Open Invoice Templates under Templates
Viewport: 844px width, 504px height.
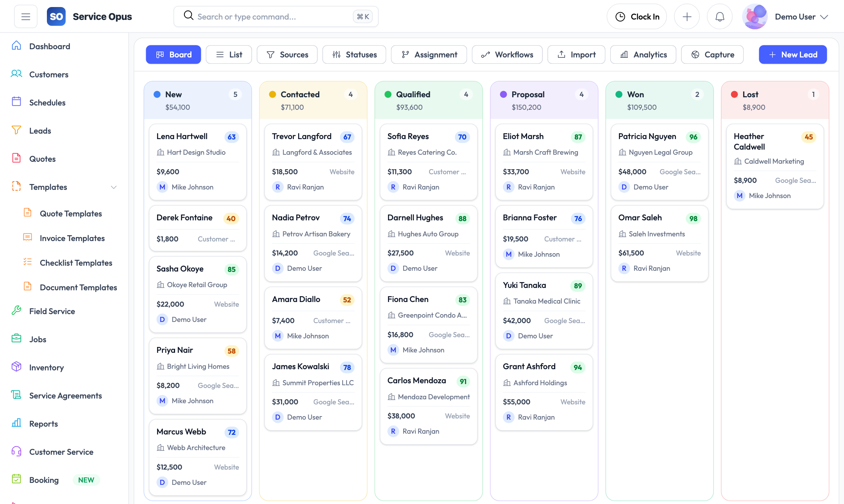(72, 238)
